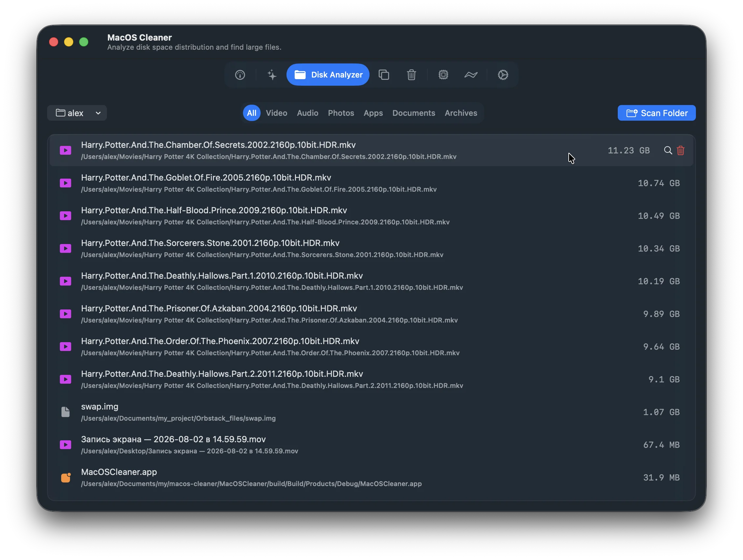Screen dimensions: 743x560
Task: Switch to the Apps filter
Action: tap(373, 113)
